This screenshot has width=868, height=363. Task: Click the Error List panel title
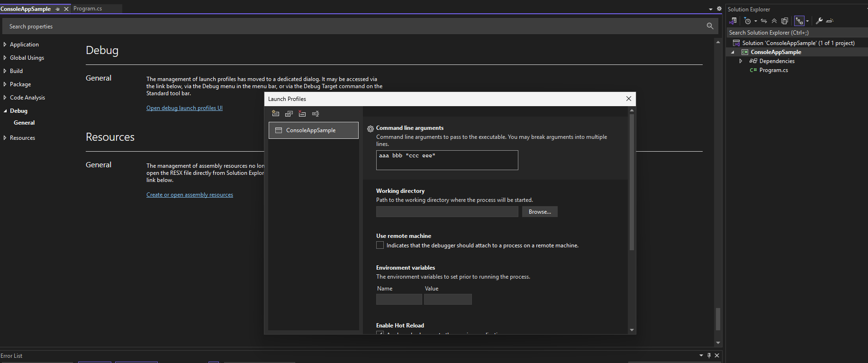(11, 356)
